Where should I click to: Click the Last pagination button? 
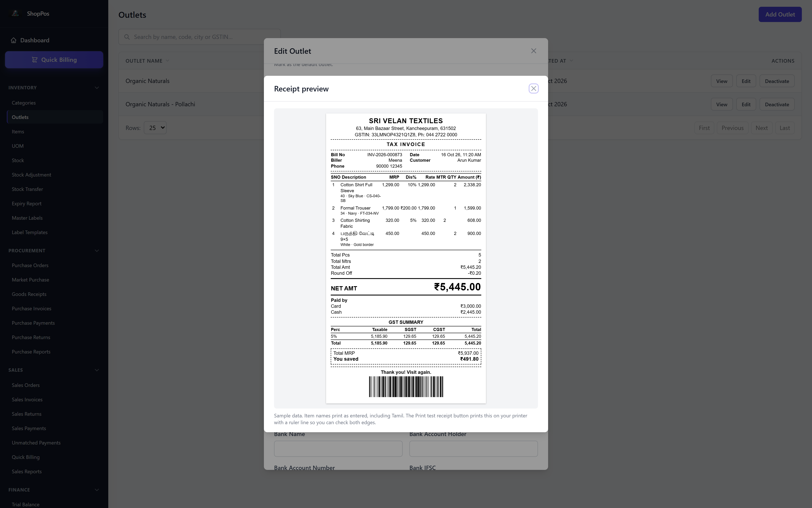point(785,128)
